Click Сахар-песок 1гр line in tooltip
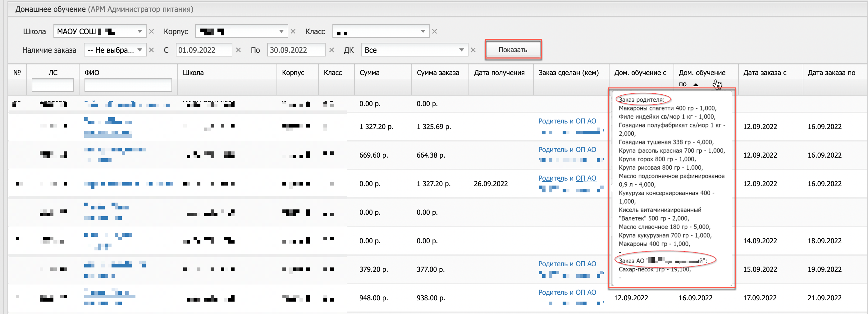 coord(655,270)
